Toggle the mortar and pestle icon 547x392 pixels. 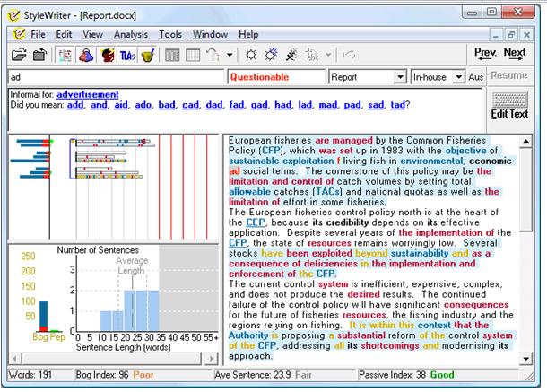pos(148,55)
